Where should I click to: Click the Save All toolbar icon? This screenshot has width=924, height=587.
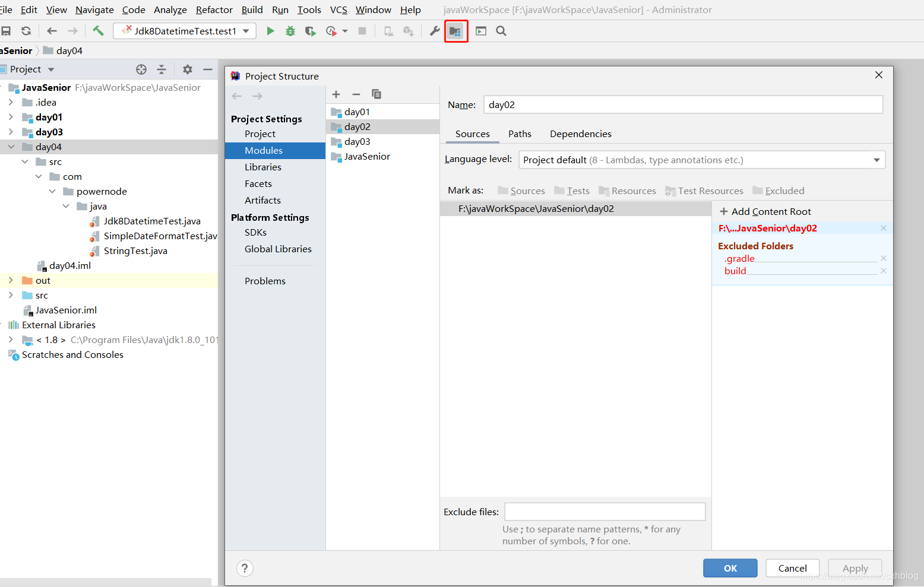point(6,31)
